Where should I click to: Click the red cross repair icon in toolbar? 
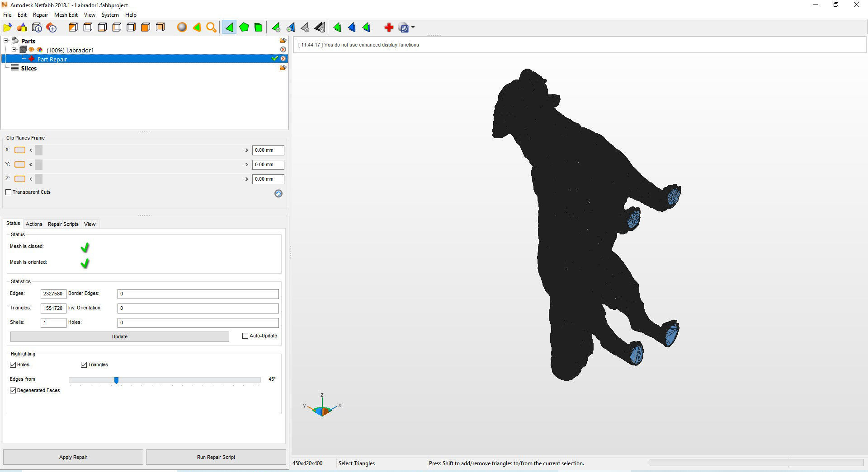coord(389,28)
